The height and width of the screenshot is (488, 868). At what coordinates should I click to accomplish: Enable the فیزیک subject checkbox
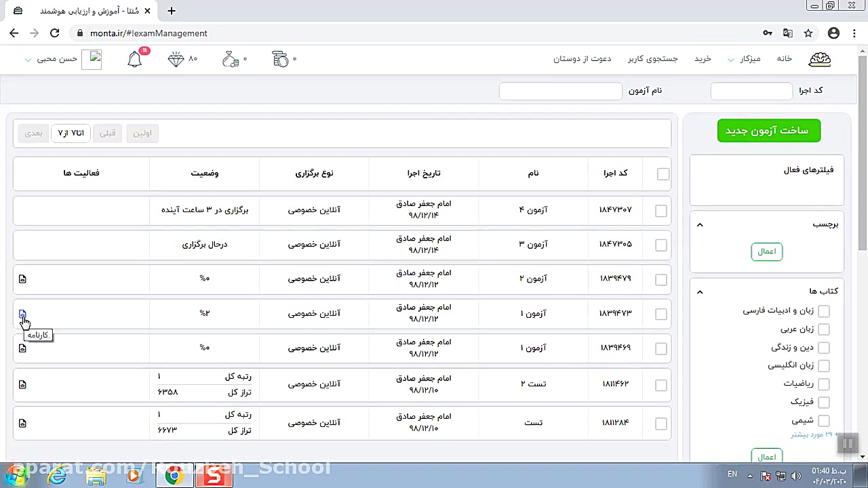(x=824, y=402)
